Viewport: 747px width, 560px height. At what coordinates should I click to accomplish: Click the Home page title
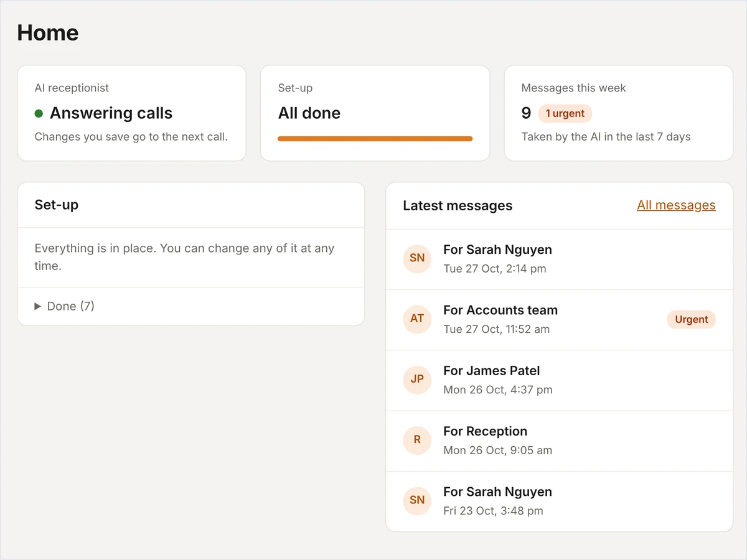(48, 33)
